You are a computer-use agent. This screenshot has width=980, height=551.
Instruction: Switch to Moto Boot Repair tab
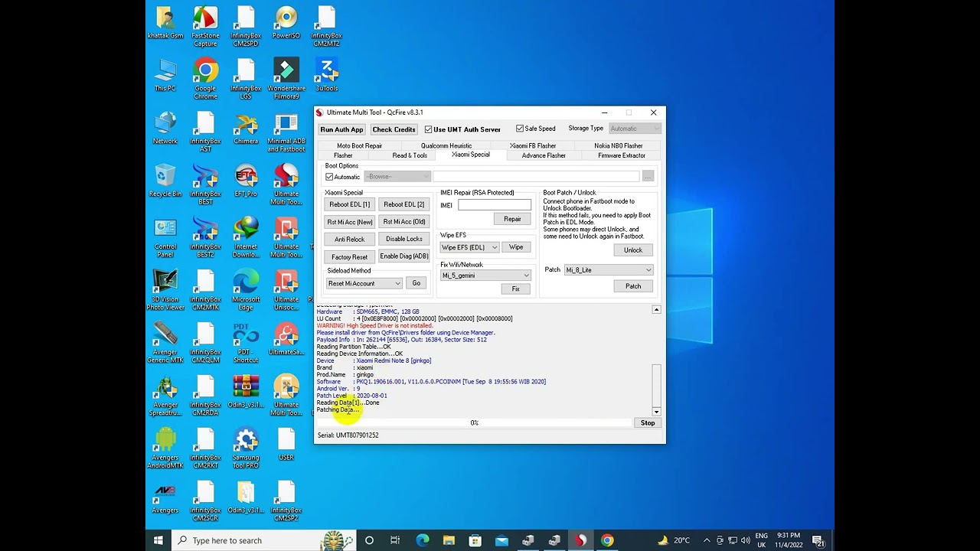[359, 145]
